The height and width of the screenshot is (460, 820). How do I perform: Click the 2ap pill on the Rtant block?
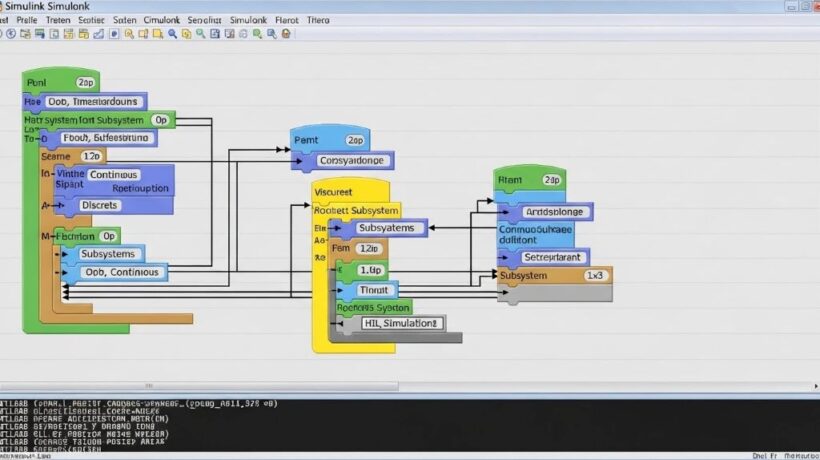click(x=552, y=180)
